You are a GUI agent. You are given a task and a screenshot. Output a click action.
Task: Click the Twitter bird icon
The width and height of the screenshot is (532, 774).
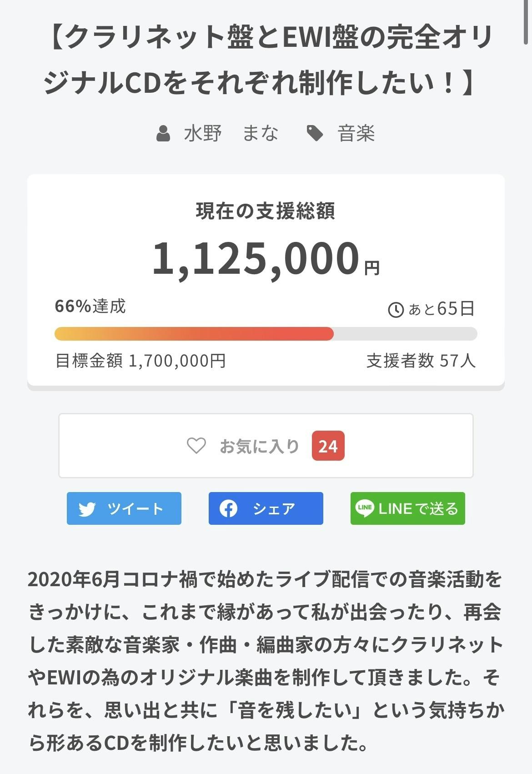[x=87, y=509]
